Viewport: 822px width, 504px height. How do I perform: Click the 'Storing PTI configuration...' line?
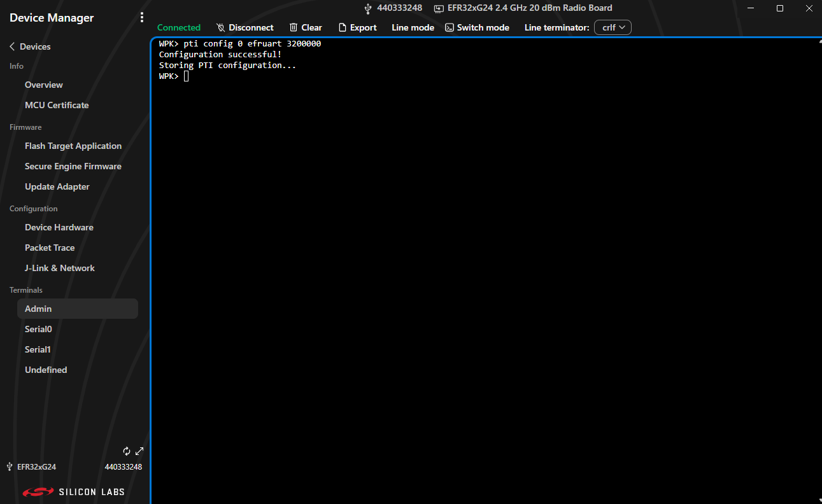[228, 66]
